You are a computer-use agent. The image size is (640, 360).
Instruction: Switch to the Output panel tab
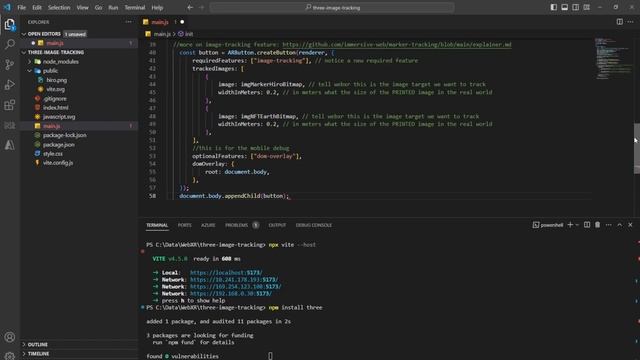click(x=277, y=225)
